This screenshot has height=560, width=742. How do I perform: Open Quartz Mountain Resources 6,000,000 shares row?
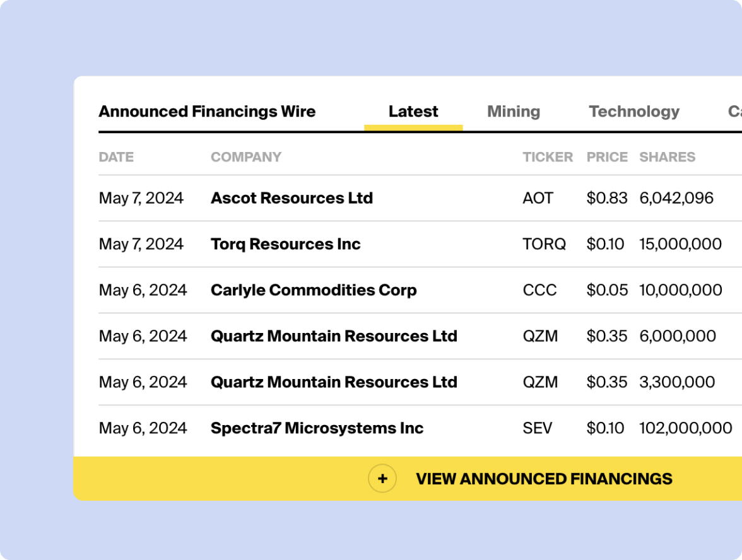click(420, 335)
